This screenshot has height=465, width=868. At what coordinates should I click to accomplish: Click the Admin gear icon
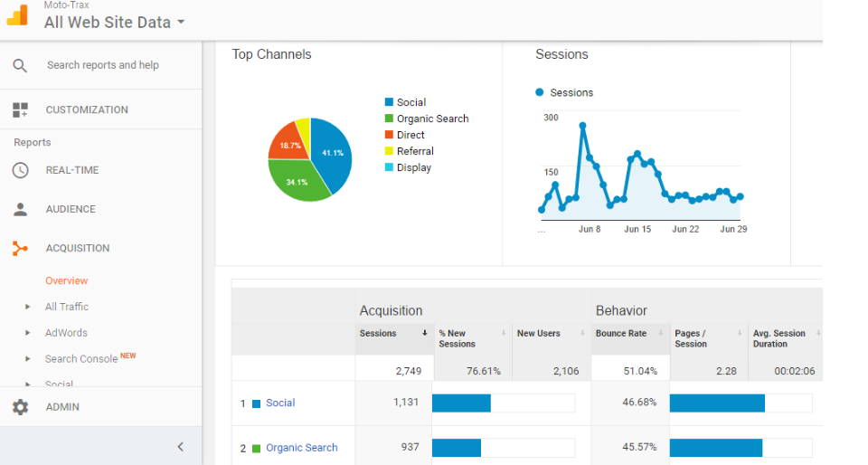click(20, 407)
